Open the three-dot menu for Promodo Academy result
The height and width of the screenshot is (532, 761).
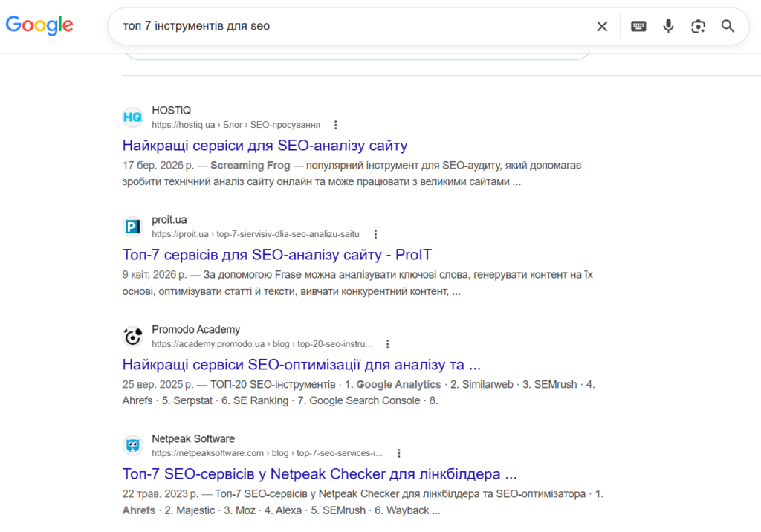point(387,344)
